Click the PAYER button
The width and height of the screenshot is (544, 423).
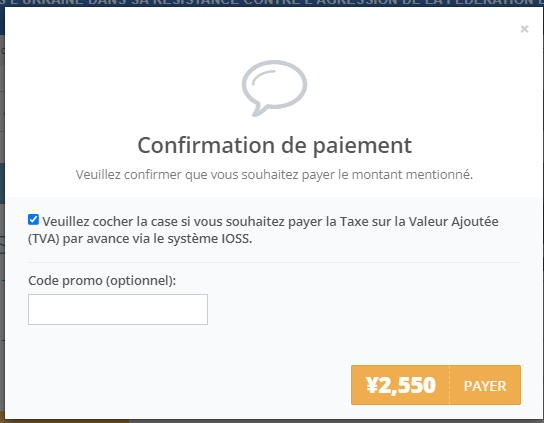pyautogui.click(x=485, y=386)
